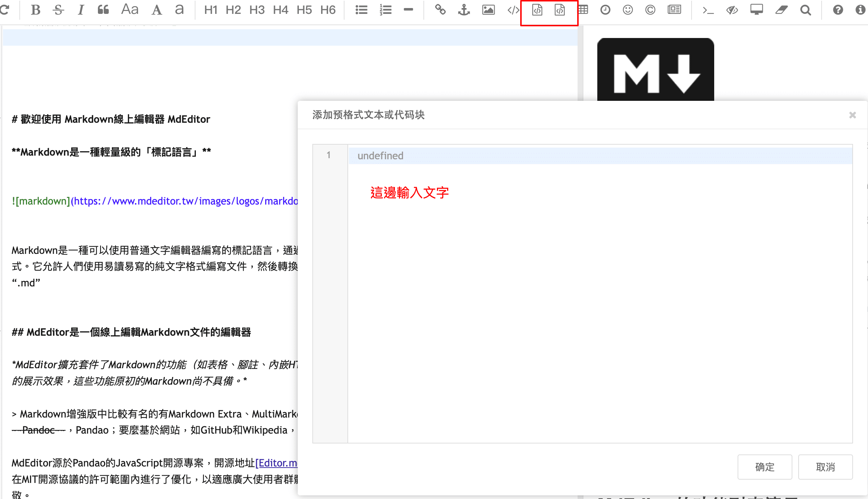Screen dimensions: 868x499
Task: Open the emoji picker
Action: [628, 10]
